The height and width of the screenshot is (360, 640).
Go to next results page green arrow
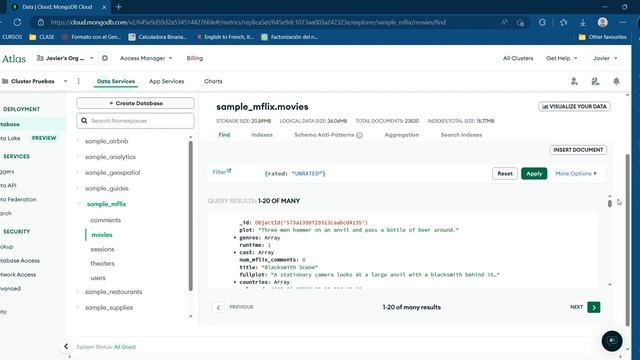[x=594, y=307]
